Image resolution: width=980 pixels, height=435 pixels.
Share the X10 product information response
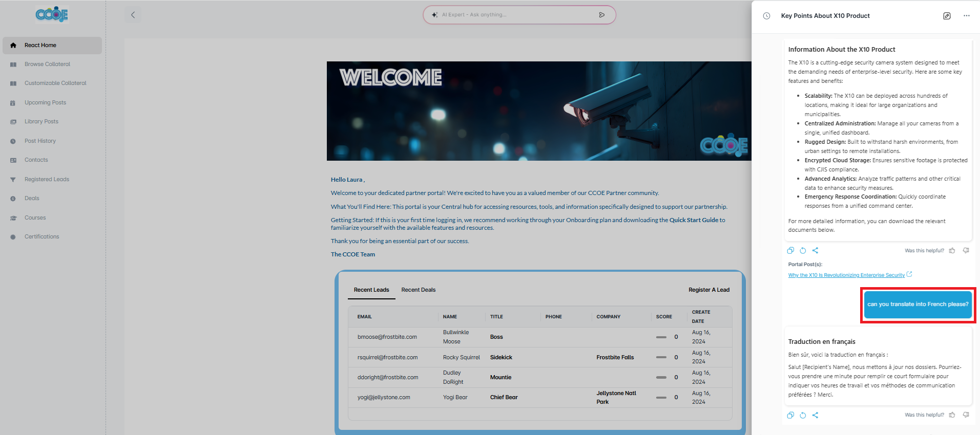pos(815,250)
